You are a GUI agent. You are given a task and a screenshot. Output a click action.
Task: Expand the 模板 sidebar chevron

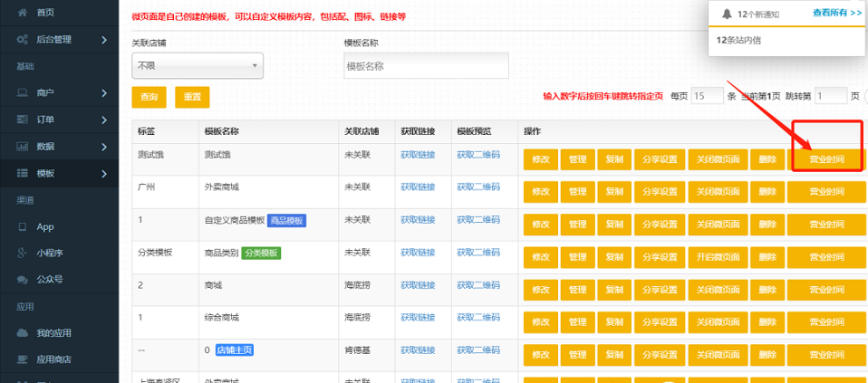pyautogui.click(x=105, y=173)
